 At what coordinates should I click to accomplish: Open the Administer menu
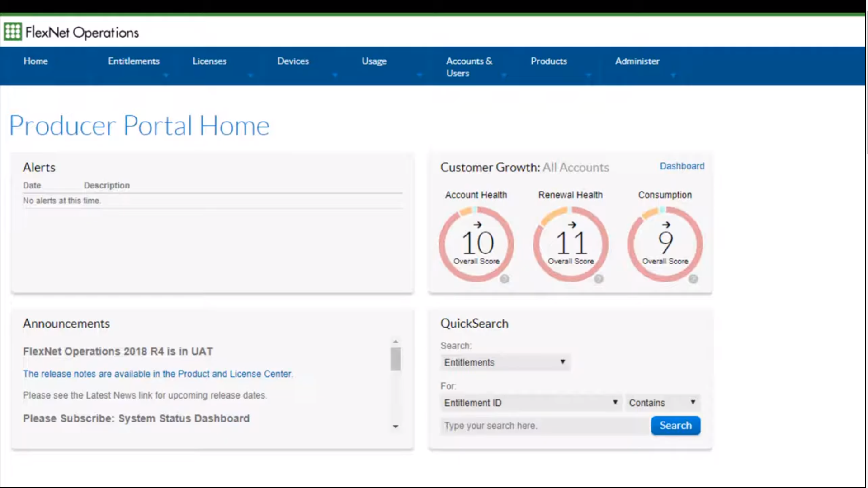(637, 61)
